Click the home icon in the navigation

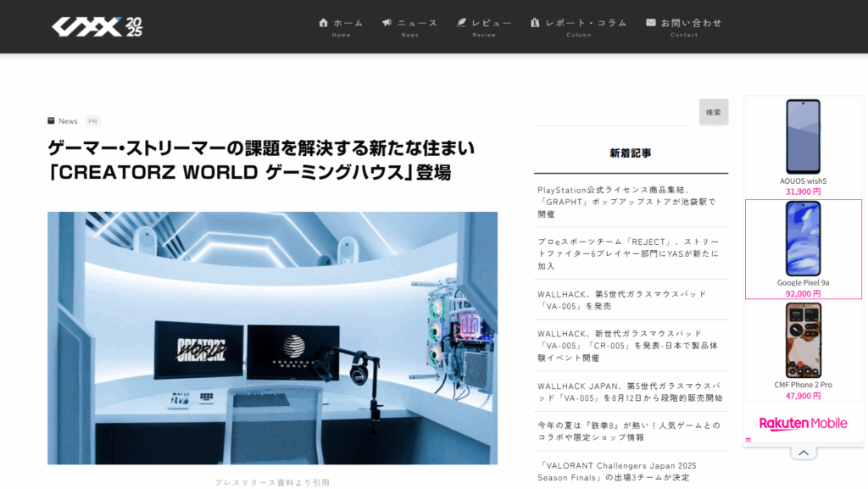click(323, 23)
